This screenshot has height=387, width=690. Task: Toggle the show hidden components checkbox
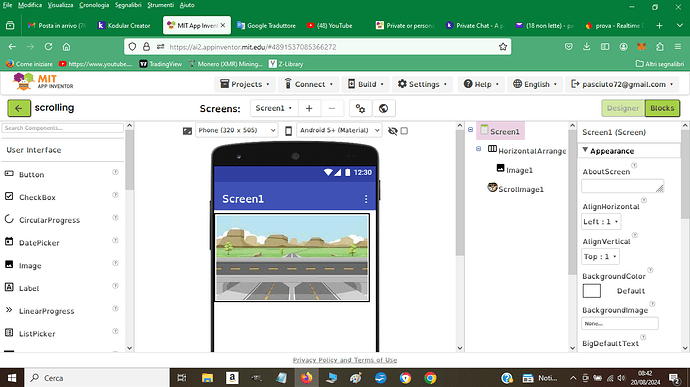tap(404, 131)
